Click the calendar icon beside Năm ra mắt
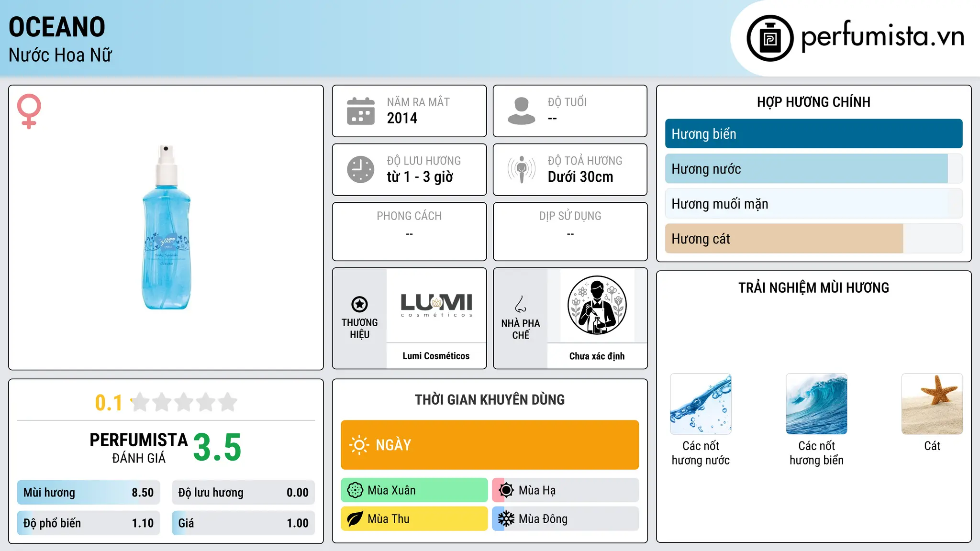The height and width of the screenshot is (551, 980). (x=361, y=111)
